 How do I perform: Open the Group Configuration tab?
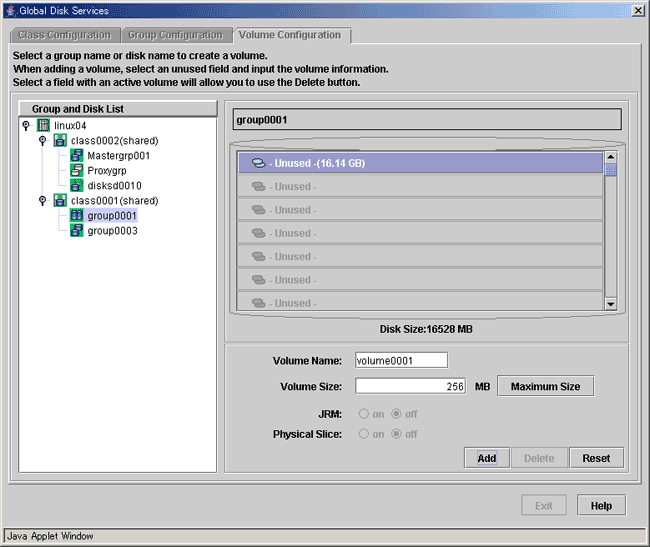pos(175,35)
